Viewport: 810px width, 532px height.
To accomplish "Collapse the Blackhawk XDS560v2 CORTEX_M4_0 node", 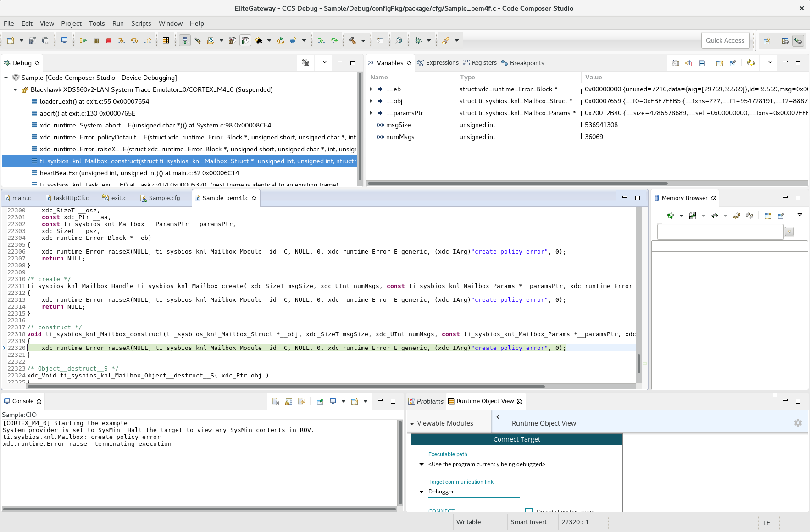I will coord(15,89).
